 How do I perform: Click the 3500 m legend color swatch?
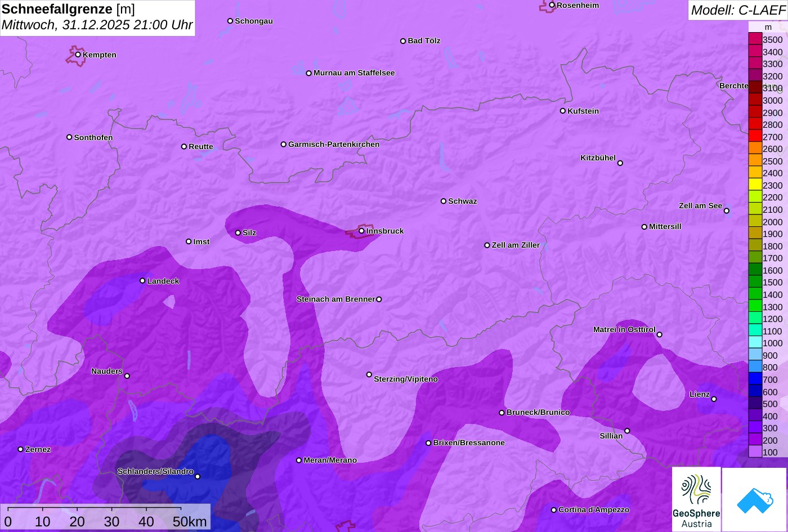755,39
